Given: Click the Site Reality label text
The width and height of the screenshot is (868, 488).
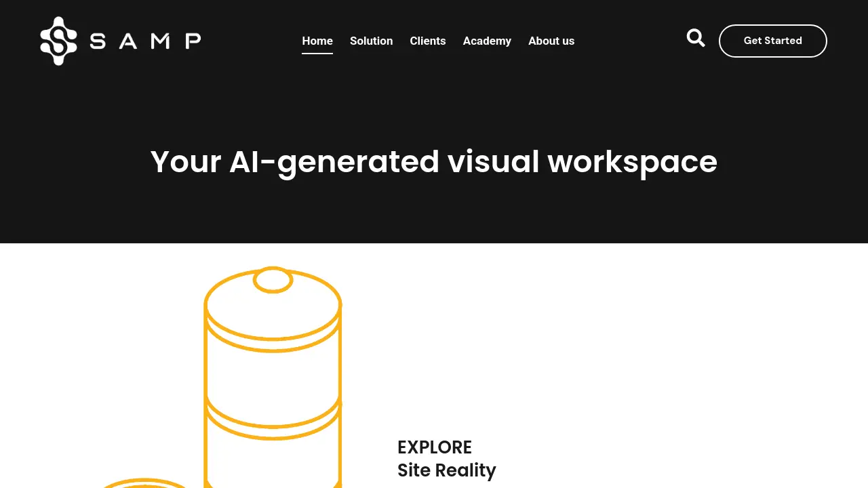Looking at the screenshot, I should pos(447,470).
